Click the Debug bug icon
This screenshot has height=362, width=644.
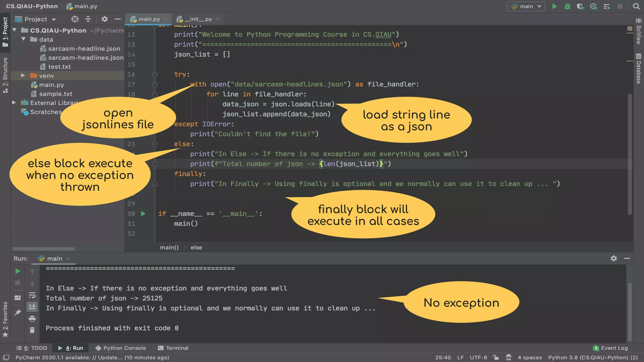567,6
